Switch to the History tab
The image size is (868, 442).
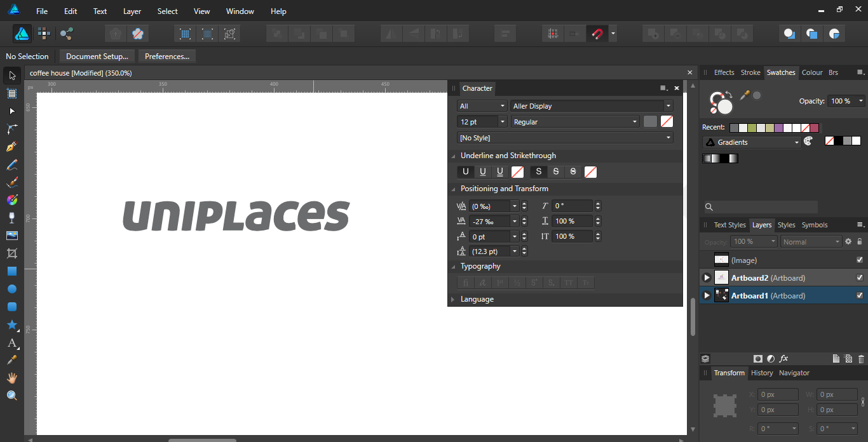pyautogui.click(x=762, y=373)
